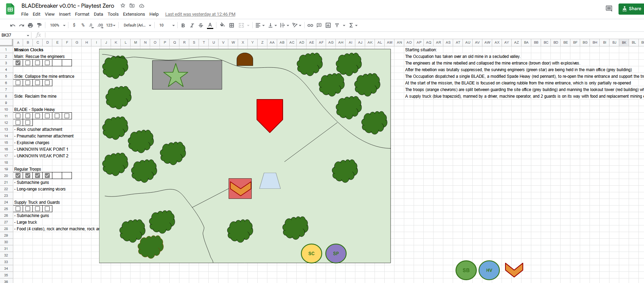Uncheck first Rescue the engineers clock box

pos(18,63)
